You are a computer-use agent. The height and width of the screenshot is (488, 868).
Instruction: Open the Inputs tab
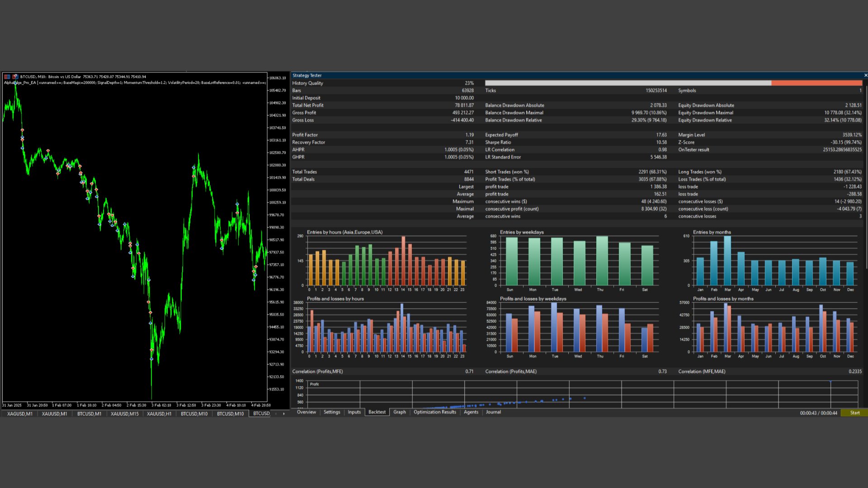pyautogui.click(x=354, y=412)
